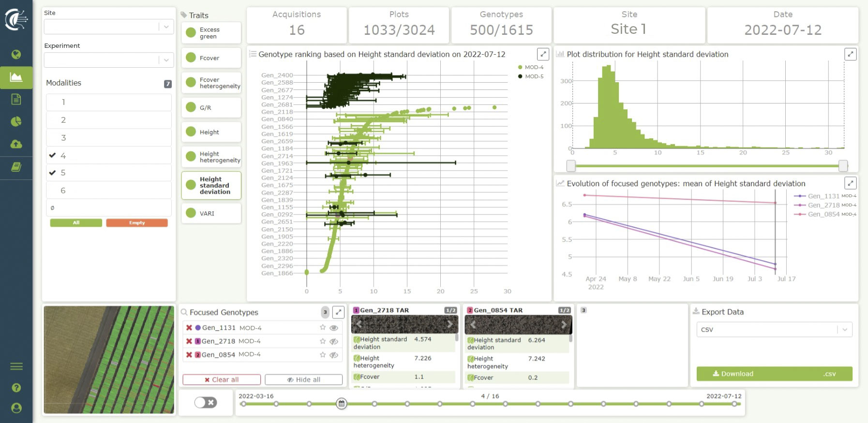Open the user account icon
868x423 pixels.
[x=16, y=408]
